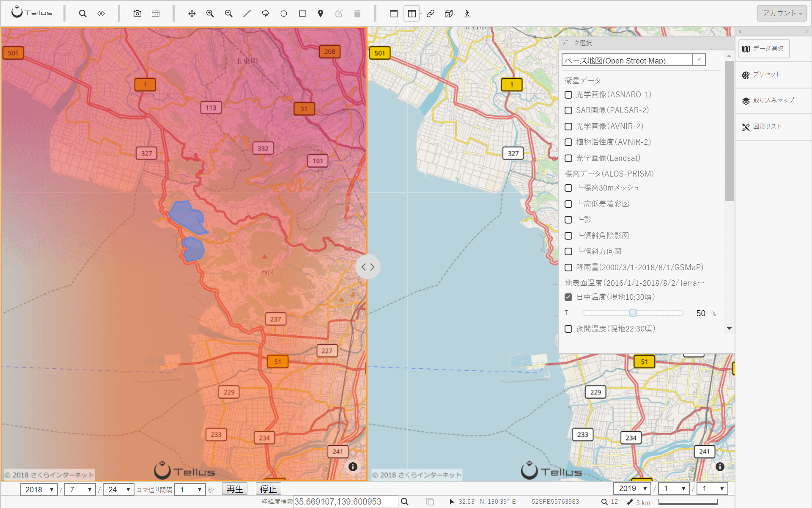Click the 再生 play button
Screen dimensions: 812x508
pos(235,489)
